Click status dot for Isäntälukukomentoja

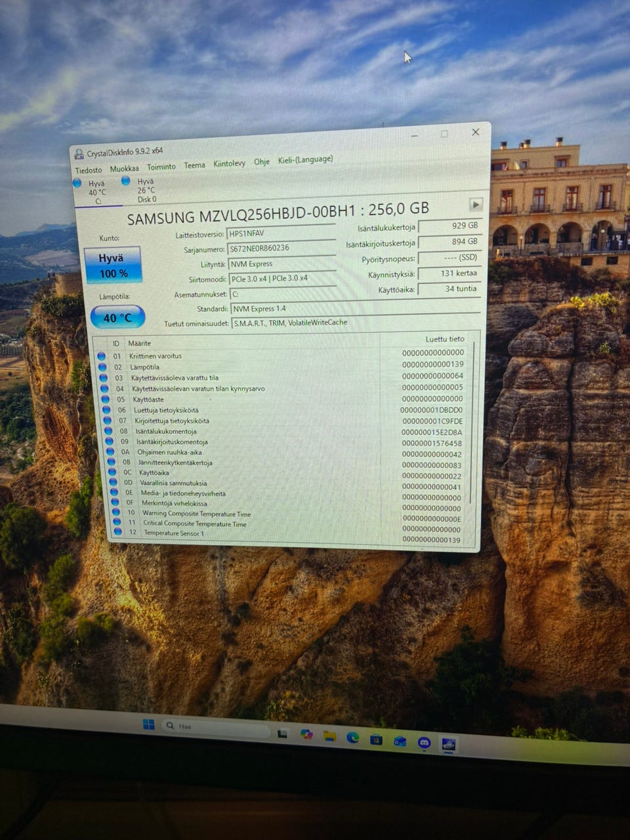pyautogui.click(x=108, y=431)
